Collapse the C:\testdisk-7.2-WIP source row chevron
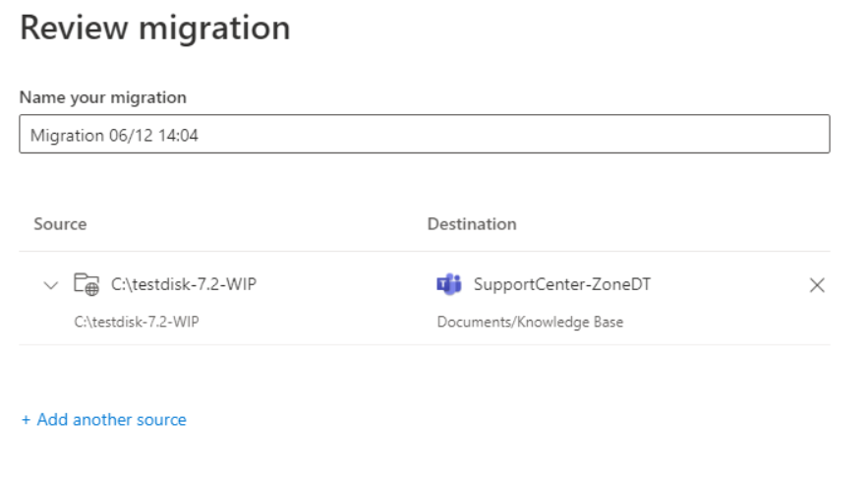 tap(50, 286)
